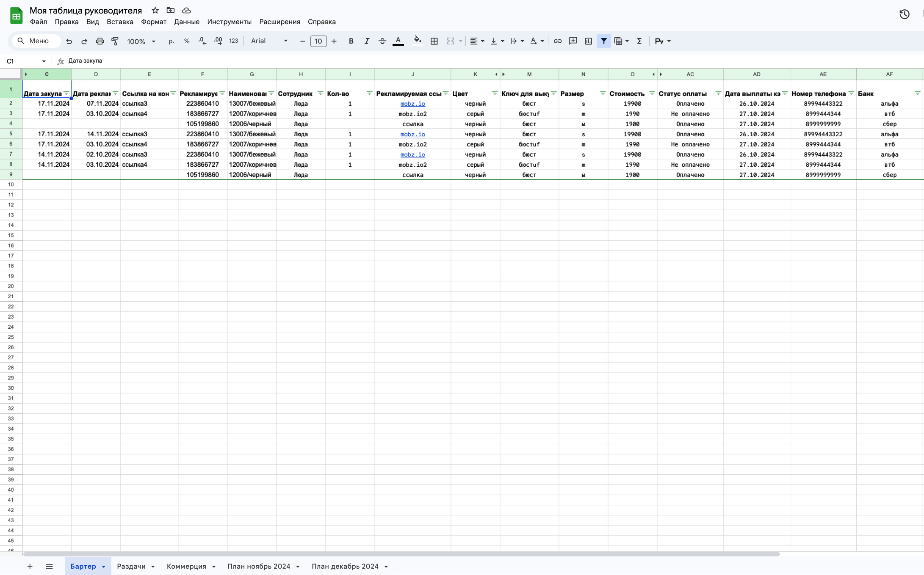Open the Файл menu
The image size is (924, 575).
click(39, 22)
